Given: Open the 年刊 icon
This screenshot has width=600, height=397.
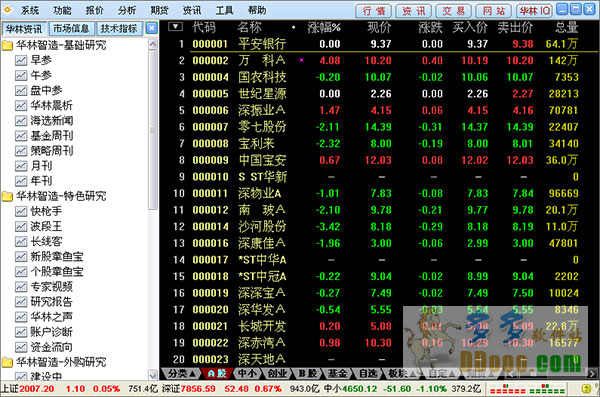Looking at the screenshot, I should coord(21,181).
